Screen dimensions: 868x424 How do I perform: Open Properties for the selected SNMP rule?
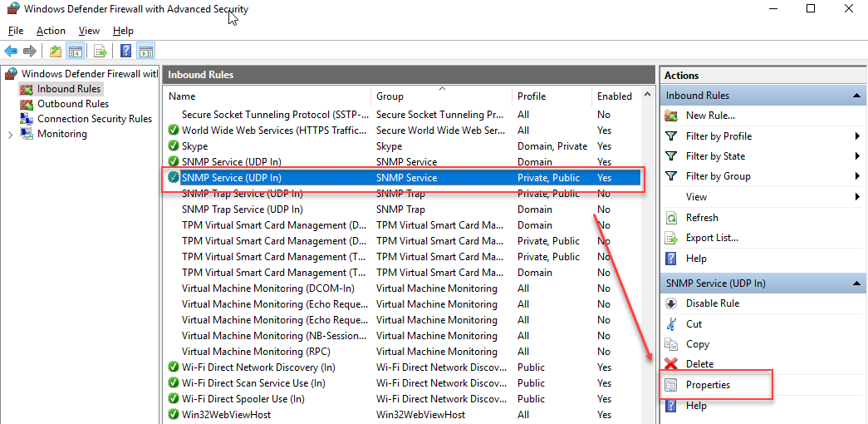pos(708,385)
